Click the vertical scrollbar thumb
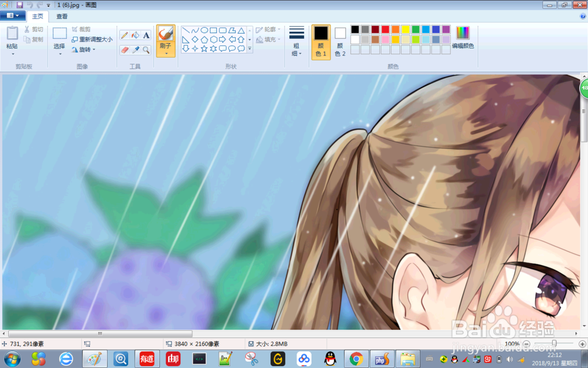This screenshot has width=588, height=368. pyautogui.click(x=584, y=111)
